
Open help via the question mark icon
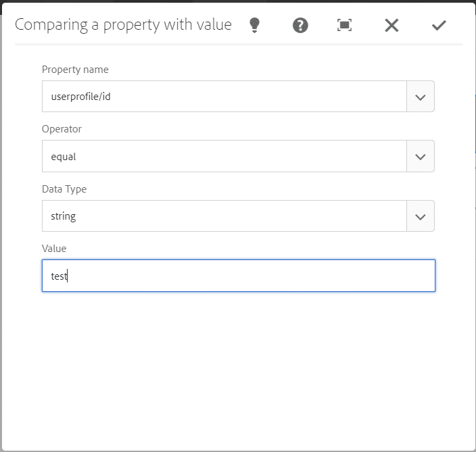(x=300, y=25)
